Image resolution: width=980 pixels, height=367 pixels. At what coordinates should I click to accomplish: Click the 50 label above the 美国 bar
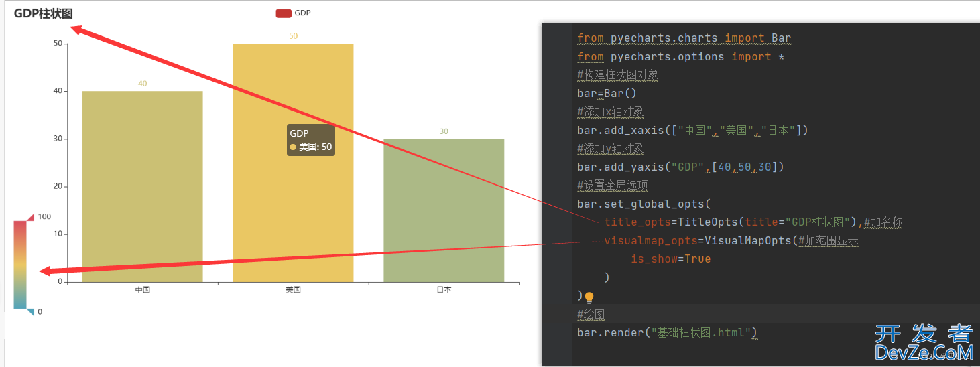point(293,36)
